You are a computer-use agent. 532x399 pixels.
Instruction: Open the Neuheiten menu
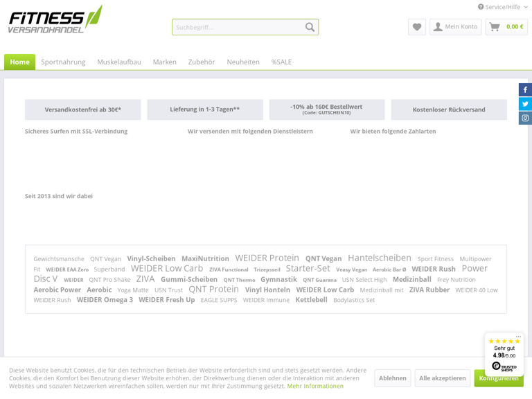click(243, 62)
